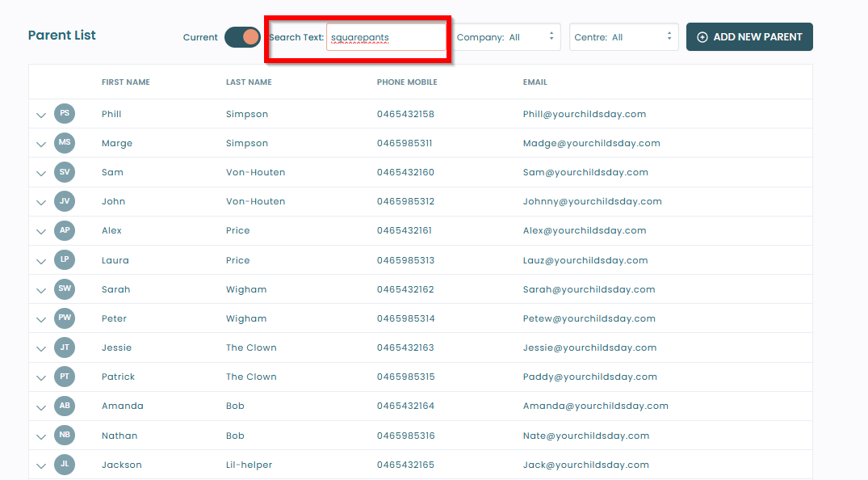Click phone number 0465432158

(x=406, y=114)
